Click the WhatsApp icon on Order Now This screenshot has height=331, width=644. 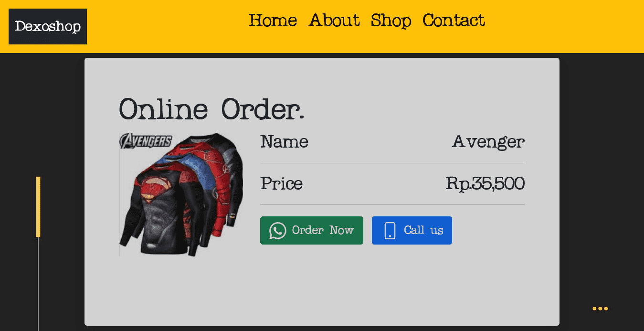pos(278,231)
